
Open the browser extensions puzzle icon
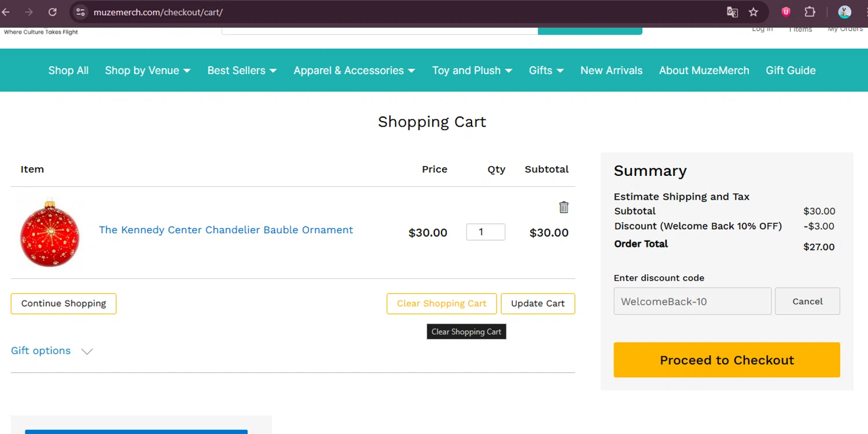pyautogui.click(x=810, y=12)
